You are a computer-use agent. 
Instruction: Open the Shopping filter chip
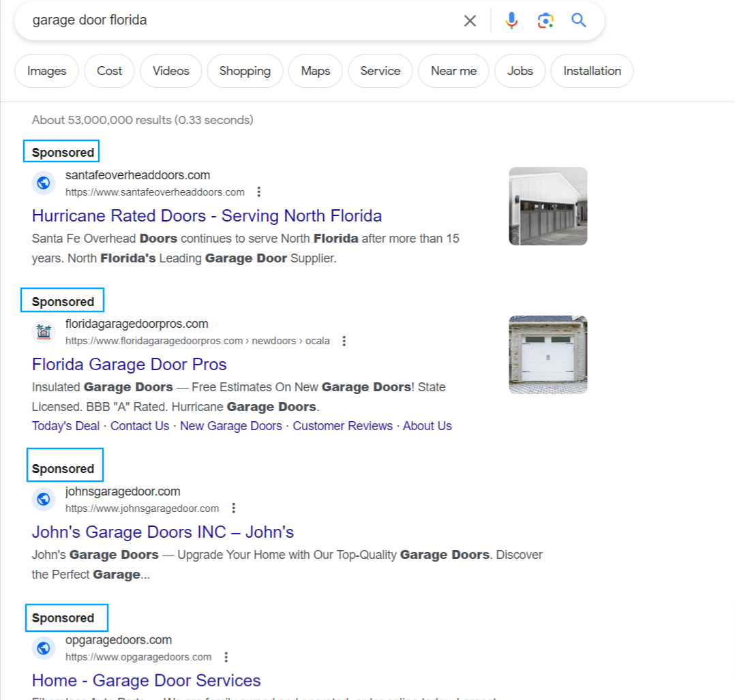[x=245, y=71]
